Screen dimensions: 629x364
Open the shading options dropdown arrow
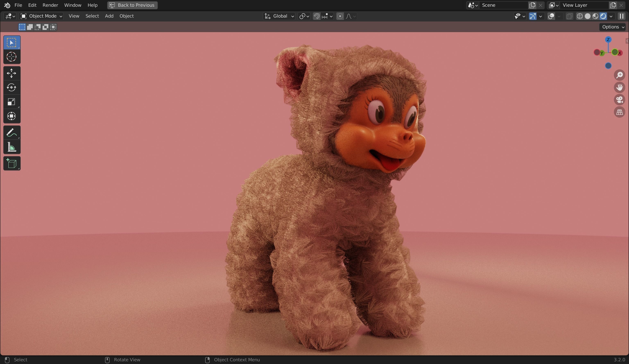[611, 16]
